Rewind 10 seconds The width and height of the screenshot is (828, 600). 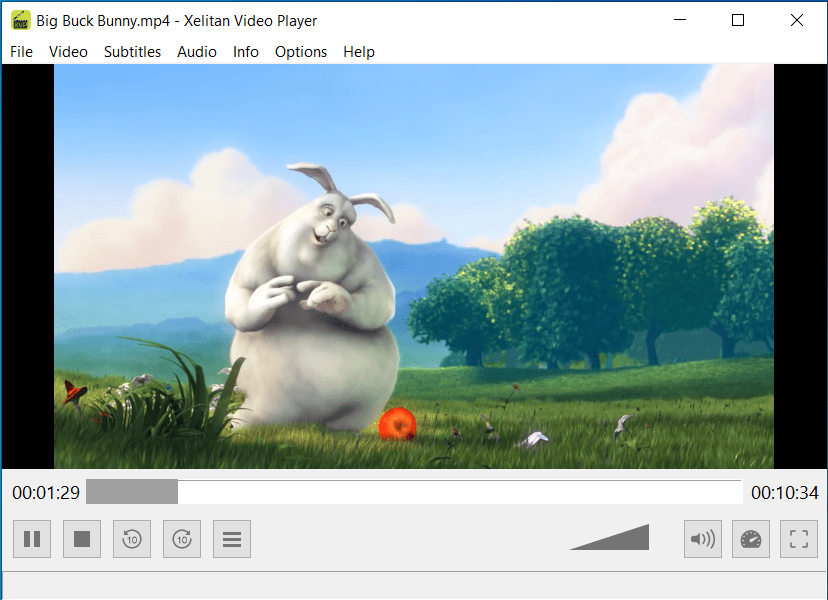point(132,539)
